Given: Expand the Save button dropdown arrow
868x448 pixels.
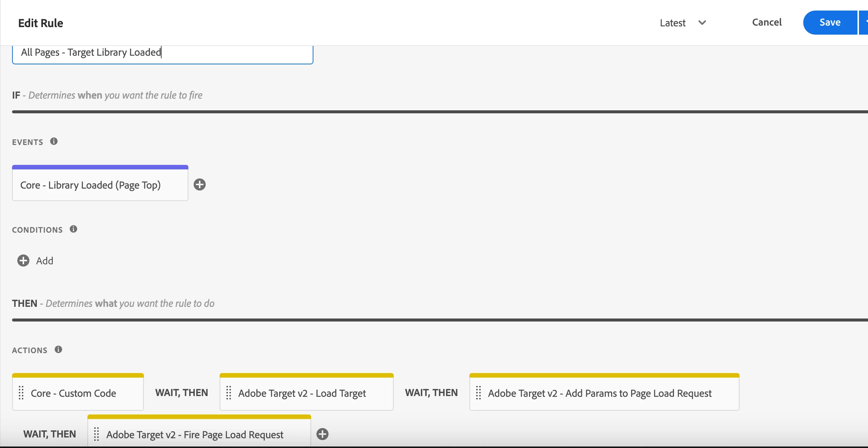Looking at the screenshot, I should 864,23.
